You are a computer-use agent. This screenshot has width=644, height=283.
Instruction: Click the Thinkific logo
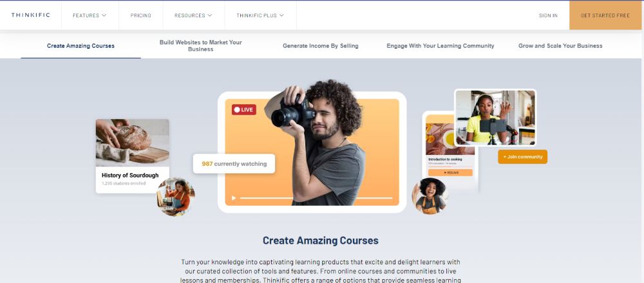click(31, 15)
